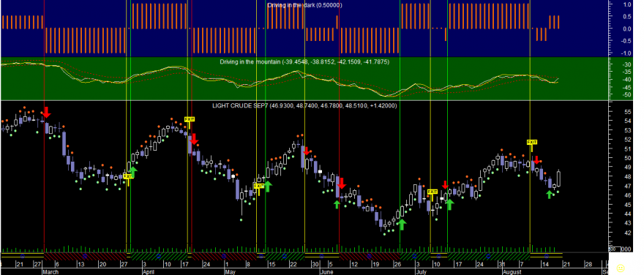Select the EXIT marker at April price peak
Image resolution: width=644 pixels, height=275 pixels.
[x=190, y=119]
